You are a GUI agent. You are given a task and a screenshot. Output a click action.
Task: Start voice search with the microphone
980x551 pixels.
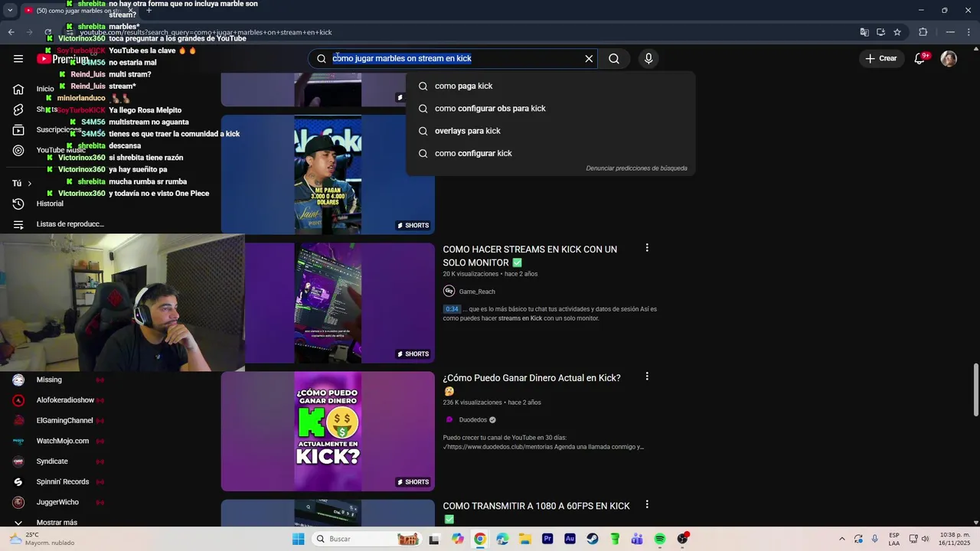click(648, 59)
